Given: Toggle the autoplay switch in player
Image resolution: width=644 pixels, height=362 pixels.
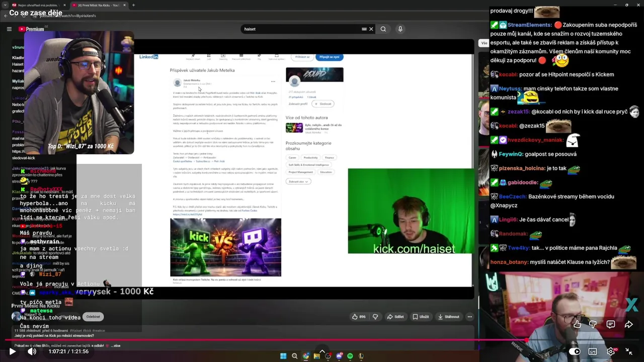Looking at the screenshot, I should coord(574,351).
